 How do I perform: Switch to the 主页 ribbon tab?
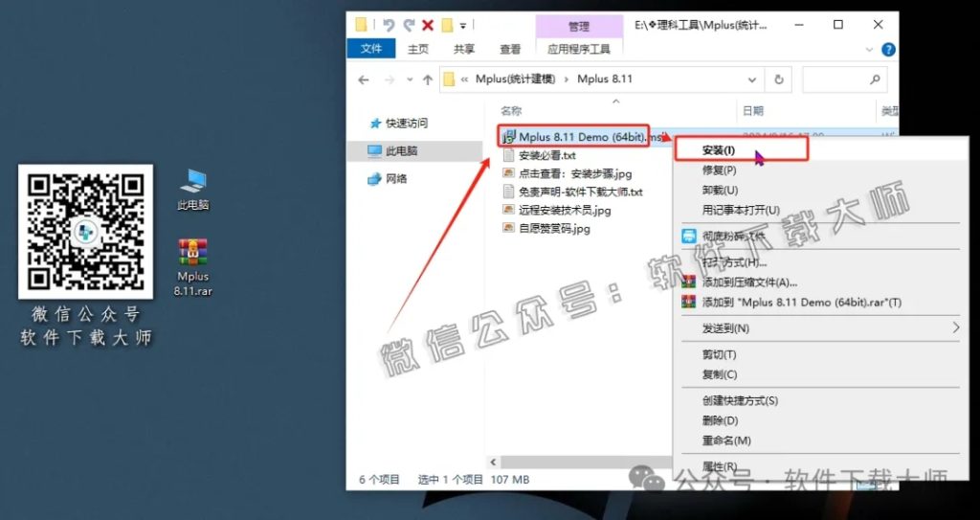(418, 49)
